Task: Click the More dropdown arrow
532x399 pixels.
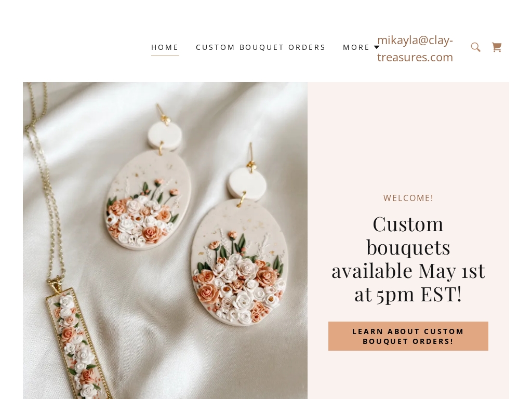Action: [x=376, y=47]
